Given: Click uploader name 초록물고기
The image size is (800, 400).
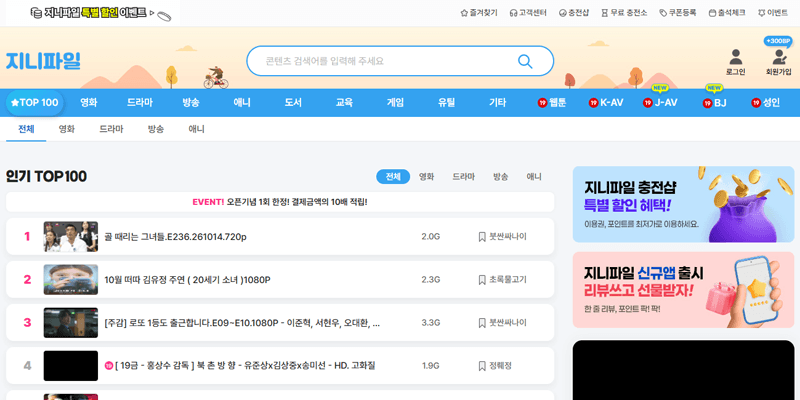Looking at the screenshot, I should pos(508,280).
